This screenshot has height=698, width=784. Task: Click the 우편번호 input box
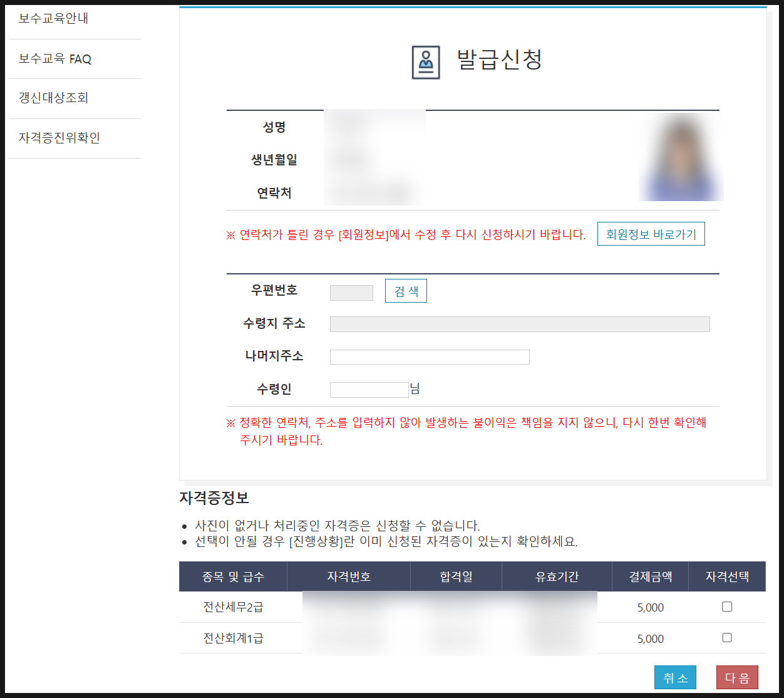[x=351, y=293]
